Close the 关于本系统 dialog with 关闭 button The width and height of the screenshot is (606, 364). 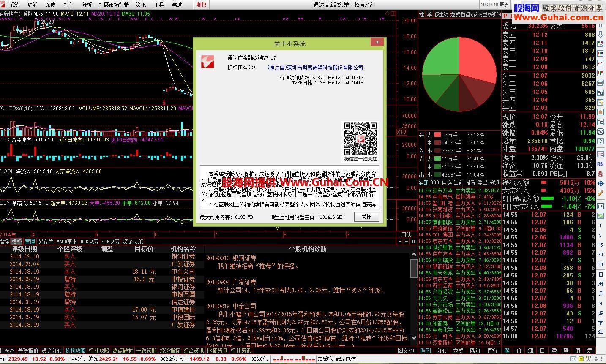[x=366, y=217]
